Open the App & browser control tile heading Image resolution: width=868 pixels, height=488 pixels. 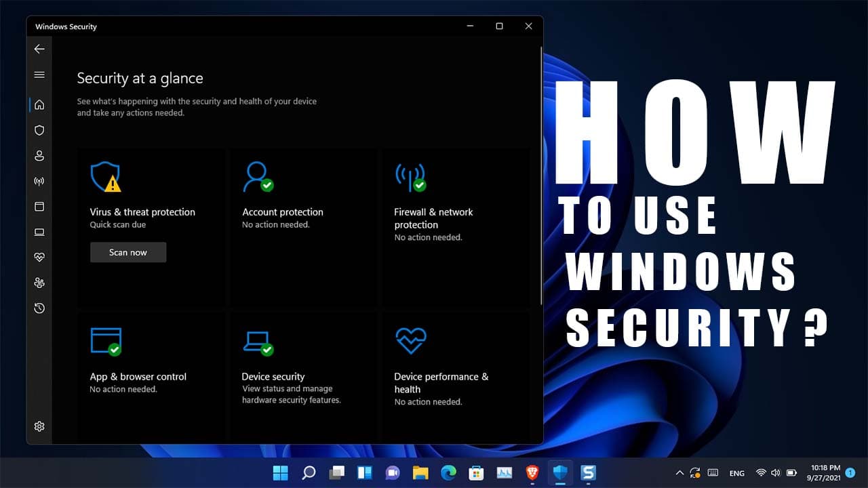138,377
